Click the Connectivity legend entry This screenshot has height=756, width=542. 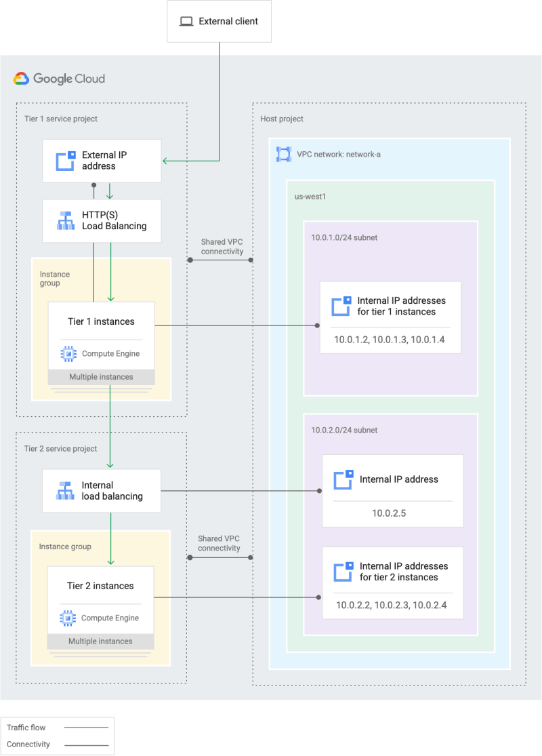coord(28,744)
